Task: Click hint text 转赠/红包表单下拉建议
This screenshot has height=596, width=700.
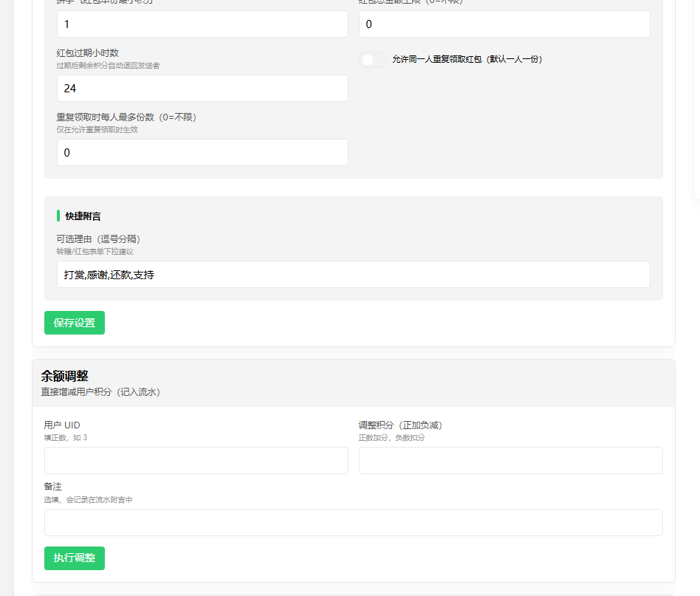Action: coord(95,252)
